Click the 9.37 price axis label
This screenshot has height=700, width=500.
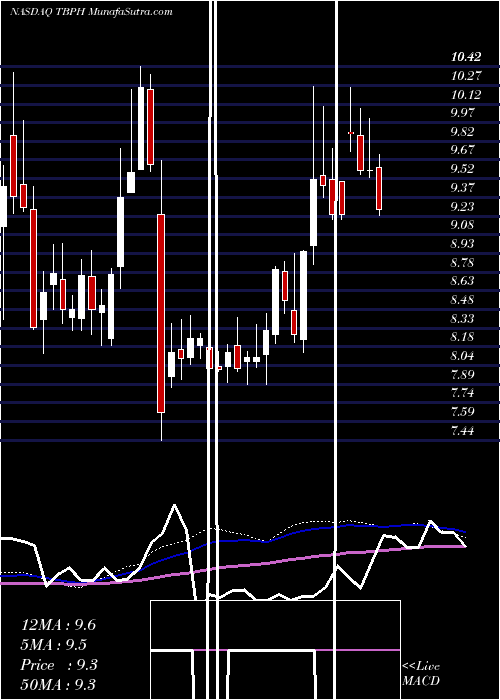click(x=462, y=188)
